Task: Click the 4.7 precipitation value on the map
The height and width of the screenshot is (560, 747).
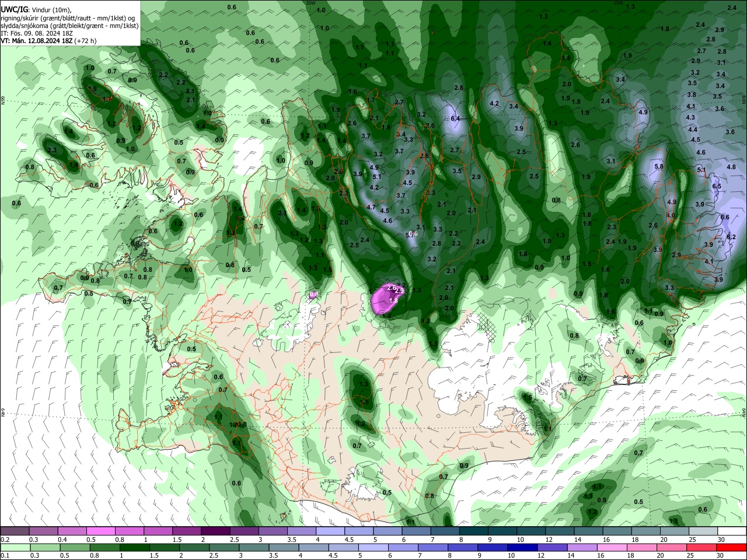Action: 371,207
